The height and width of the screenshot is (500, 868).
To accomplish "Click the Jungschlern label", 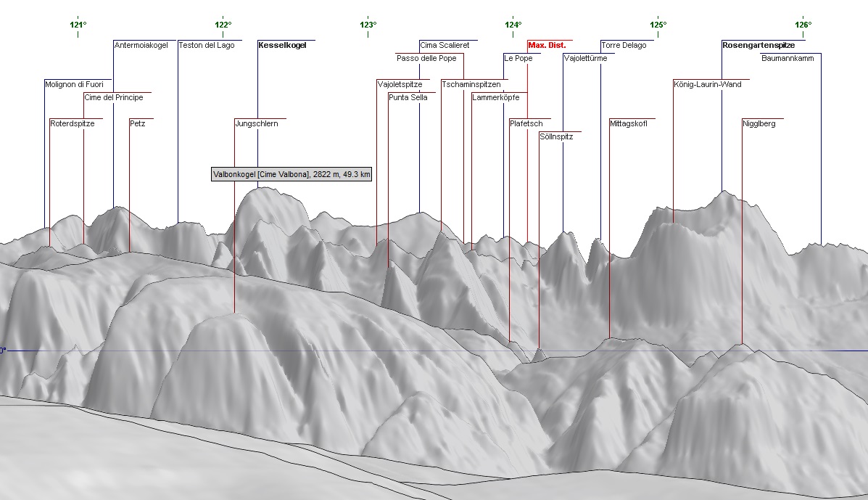I will 257,123.
